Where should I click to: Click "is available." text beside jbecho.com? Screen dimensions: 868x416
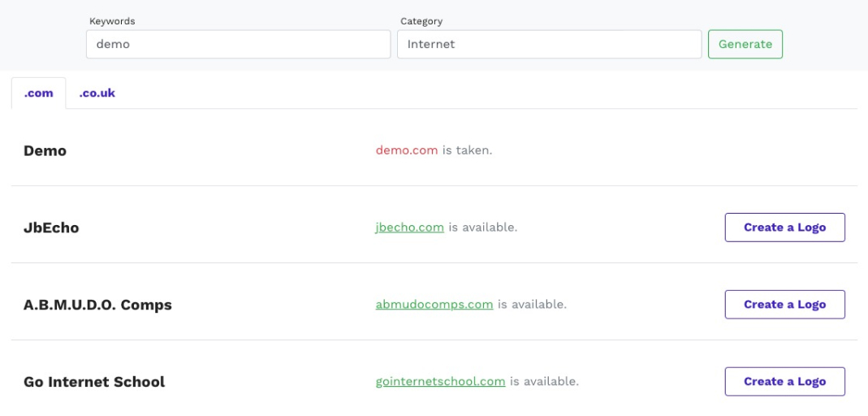coord(483,227)
